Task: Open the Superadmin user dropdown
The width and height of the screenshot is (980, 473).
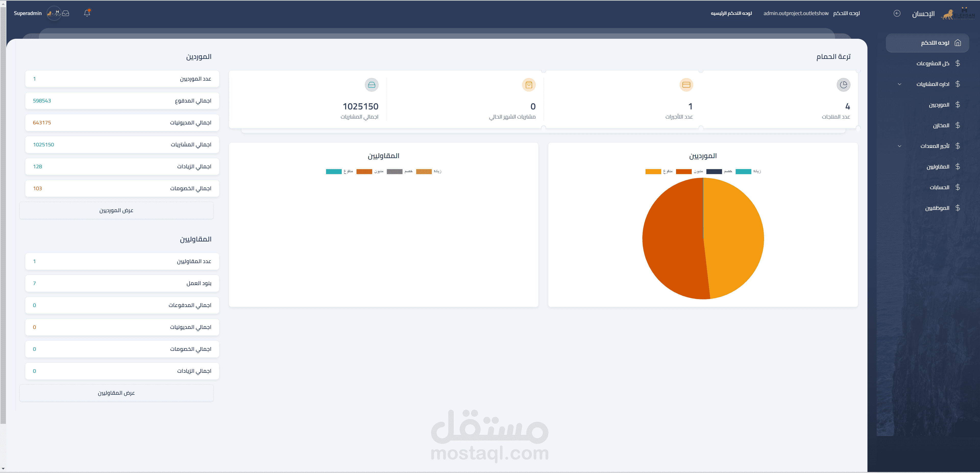Action: (x=28, y=13)
